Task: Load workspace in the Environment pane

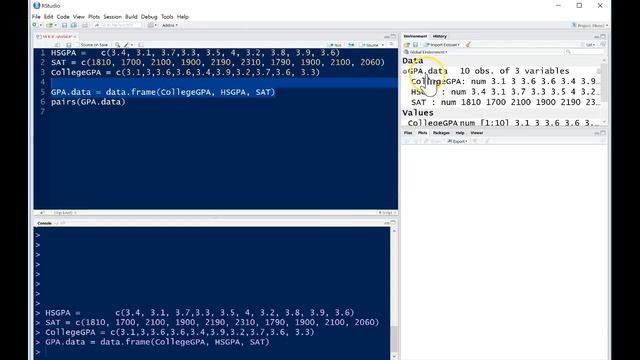Action: click(x=407, y=44)
